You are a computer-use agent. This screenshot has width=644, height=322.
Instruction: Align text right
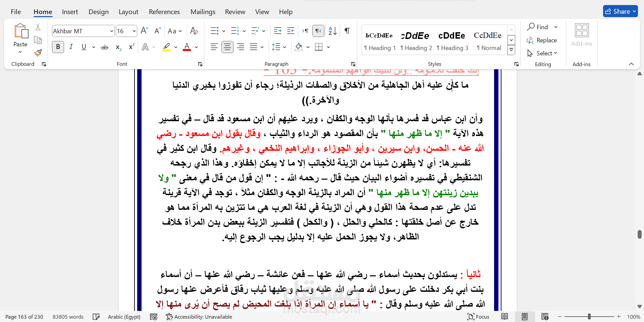click(240, 47)
